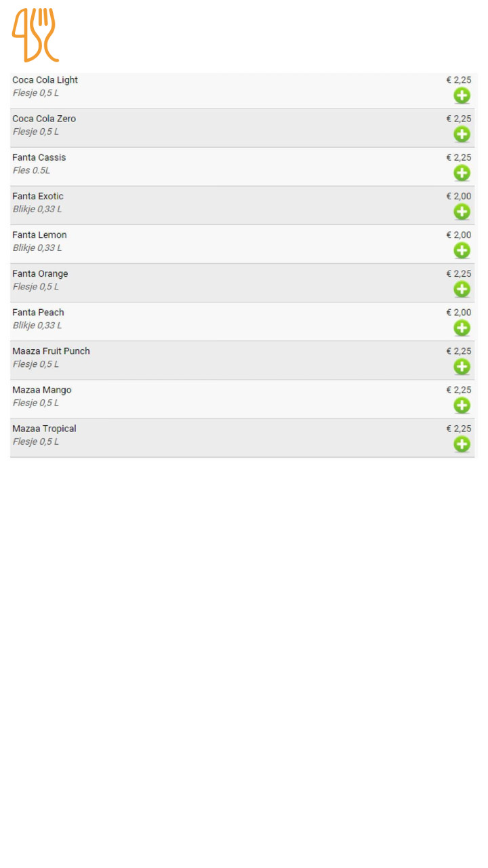Click the plus button for Fanta Peach
488x868 pixels.
pos(462,328)
